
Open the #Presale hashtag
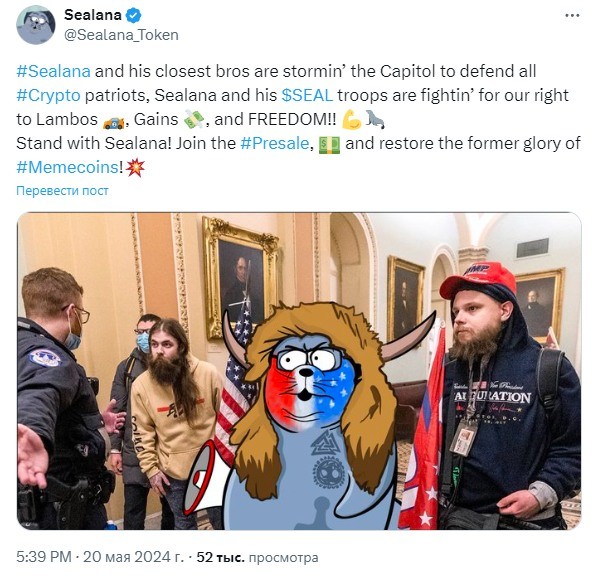coord(275,143)
